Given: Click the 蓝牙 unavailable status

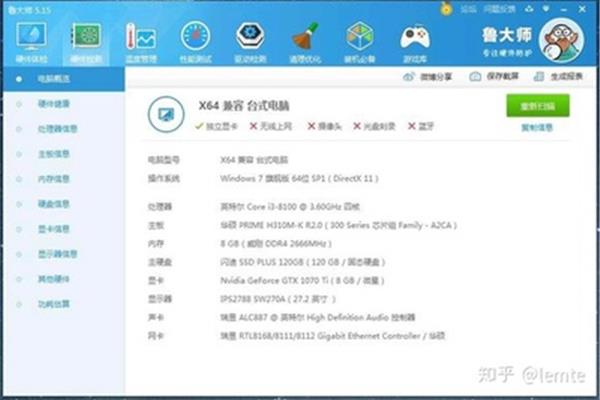Looking at the screenshot, I should [x=421, y=126].
